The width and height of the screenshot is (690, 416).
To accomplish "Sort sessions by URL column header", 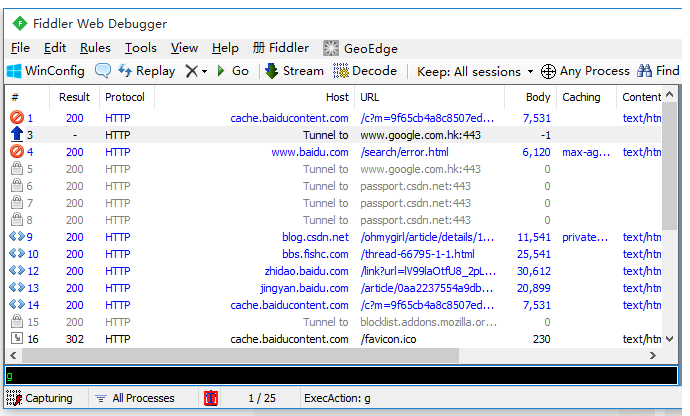I will pyautogui.click(x=429, y=97).
